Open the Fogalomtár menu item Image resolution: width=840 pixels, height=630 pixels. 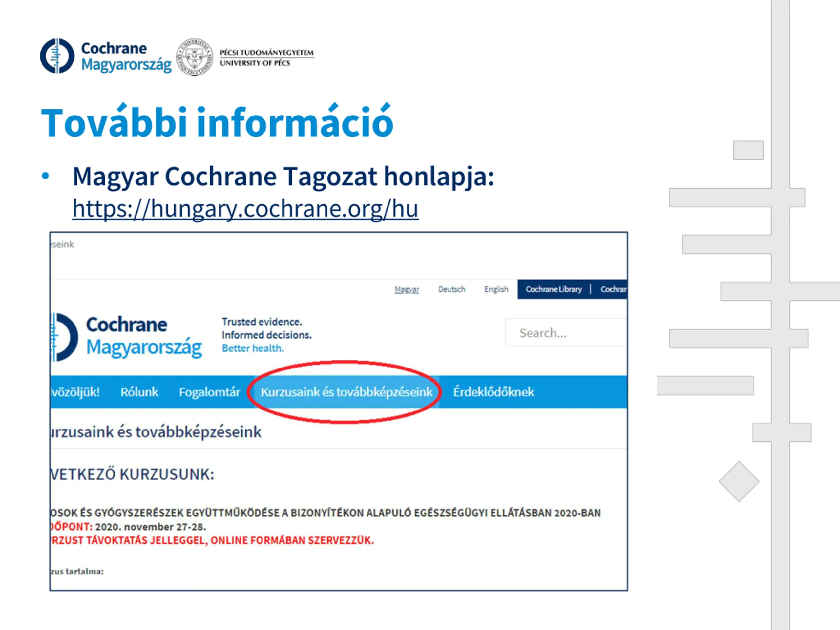[x=210, y=392]
